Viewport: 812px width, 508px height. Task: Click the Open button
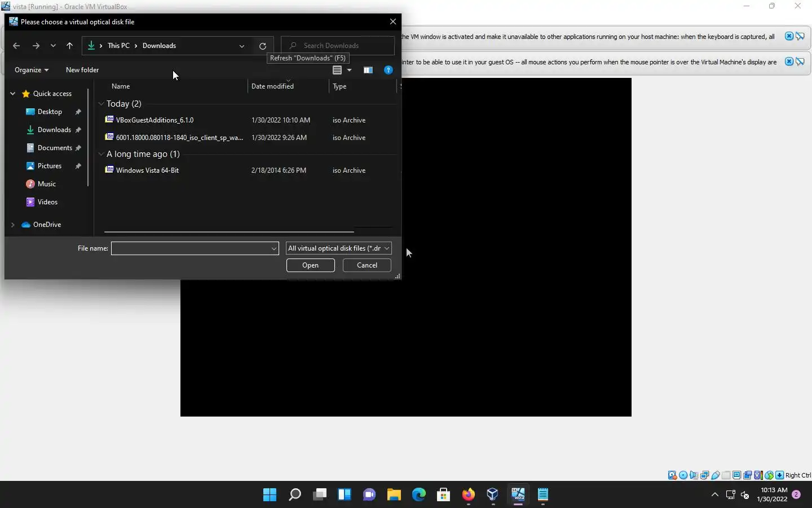310,265
